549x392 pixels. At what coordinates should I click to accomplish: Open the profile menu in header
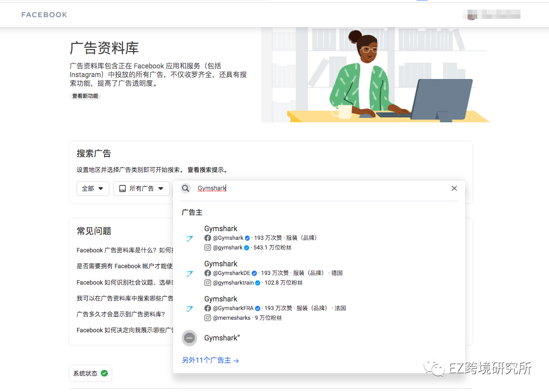492,14
